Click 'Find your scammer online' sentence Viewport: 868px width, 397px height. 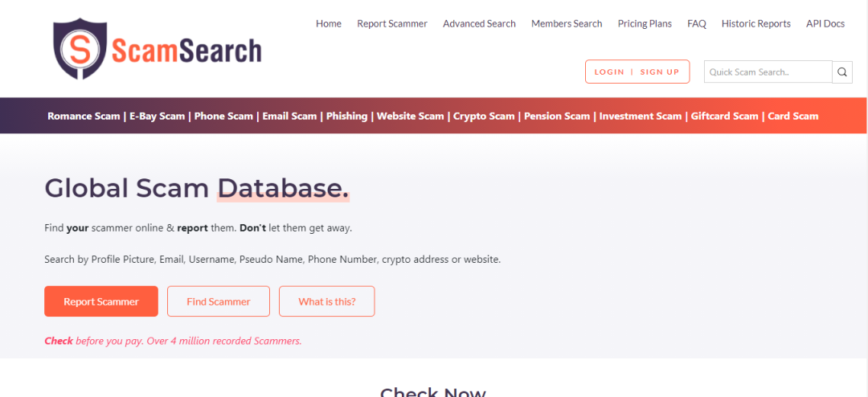[x=199, y=228]
